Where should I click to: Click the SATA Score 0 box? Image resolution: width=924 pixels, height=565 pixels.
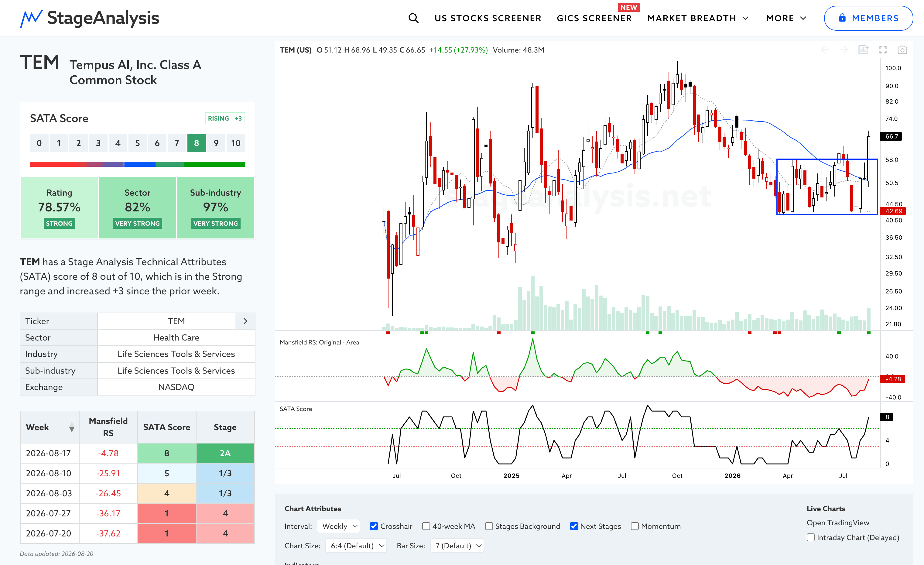(39, 143)
